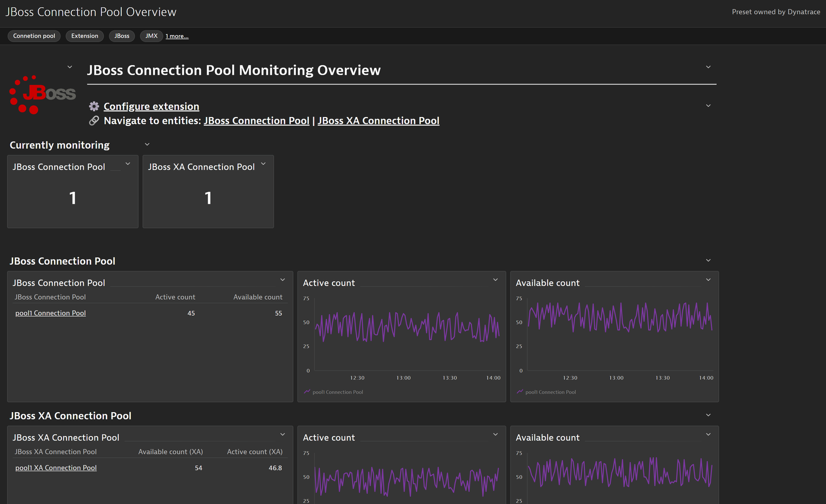The image size is (826, 504).
Task: Click the JBoss logo image
Action: point(42,94)
